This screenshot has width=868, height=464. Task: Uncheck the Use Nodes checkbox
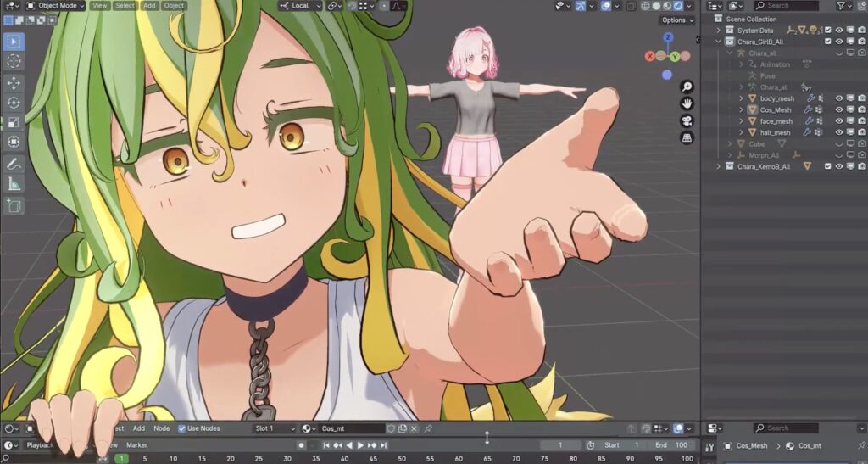pyautogui.click(x=181, y=428)
